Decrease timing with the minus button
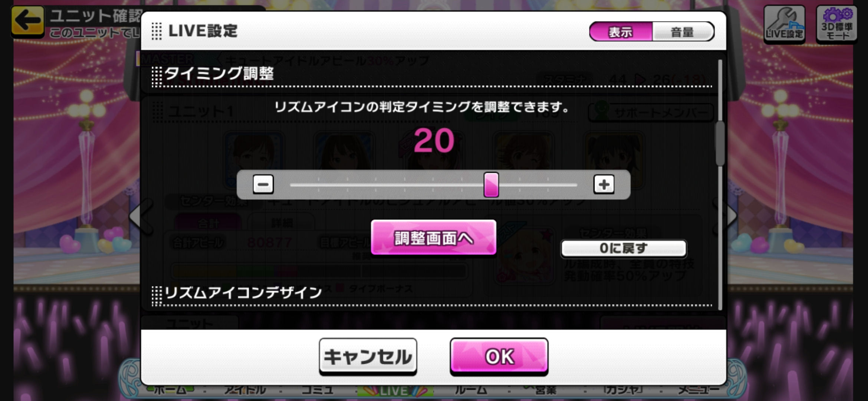The height and width of the screenshot is (401, 868). tap(263, 184)
